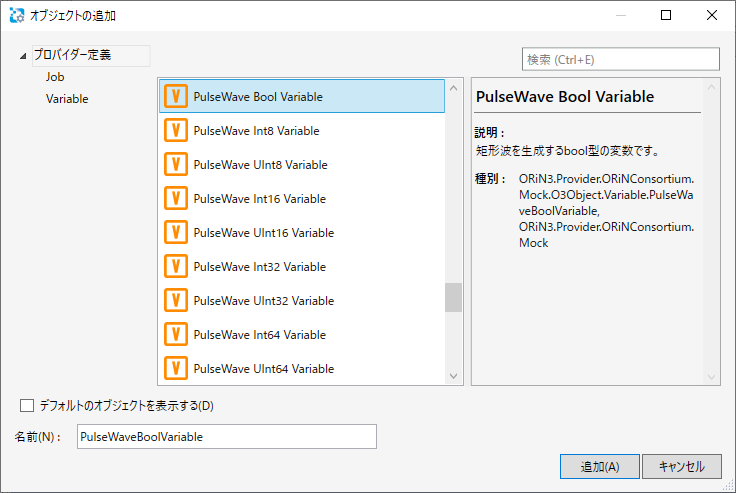The height and width of the screenshot is (493, 736).
Task: Click the PulseWave UInt32 Variable icon
Action: [176, 300]
